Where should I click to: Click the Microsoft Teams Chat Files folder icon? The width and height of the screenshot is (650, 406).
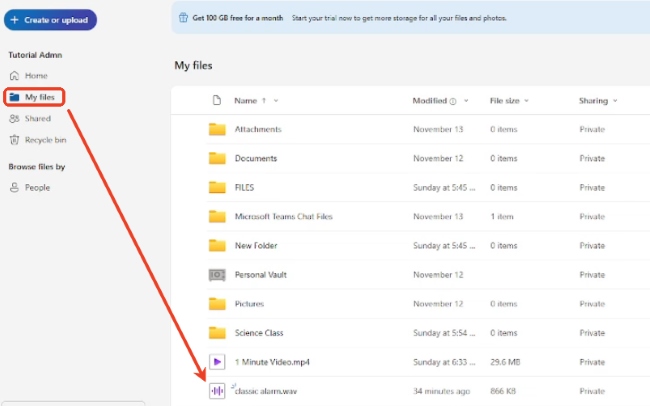(x=217, y=216)
